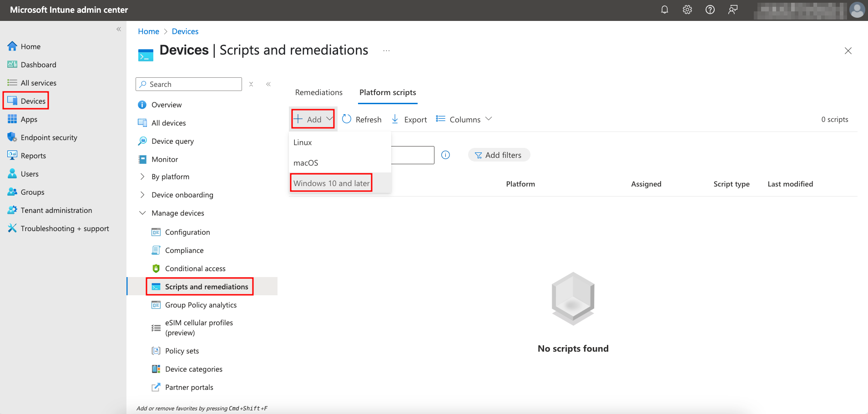Open Groups in left navigation
The image size is (868, 414).
pyautogui.click(x=26, y=192)
